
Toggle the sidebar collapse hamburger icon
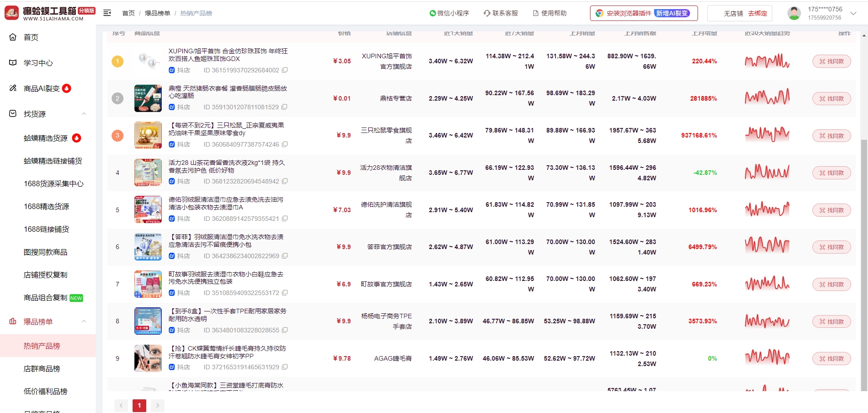107,13
